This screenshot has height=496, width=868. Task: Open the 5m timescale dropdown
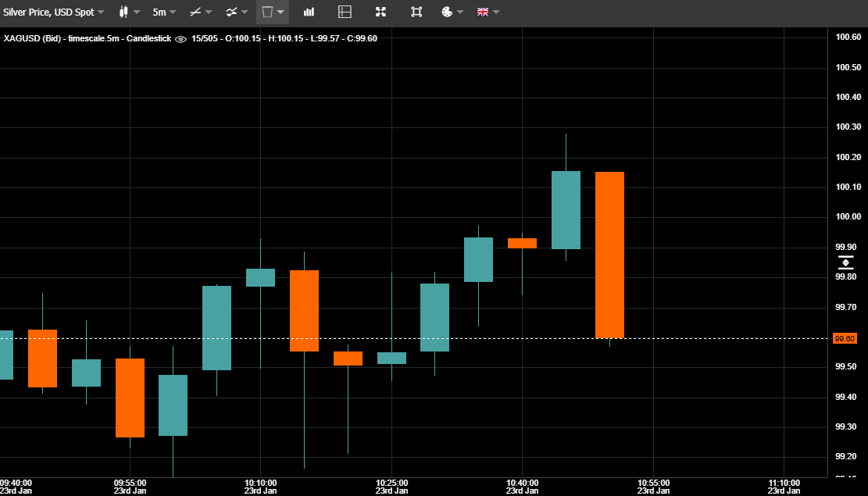[164, 12]
